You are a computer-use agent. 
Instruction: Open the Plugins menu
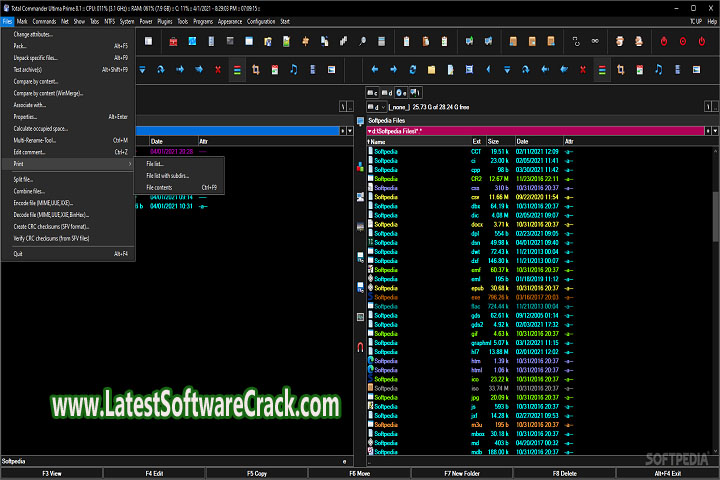165,22
